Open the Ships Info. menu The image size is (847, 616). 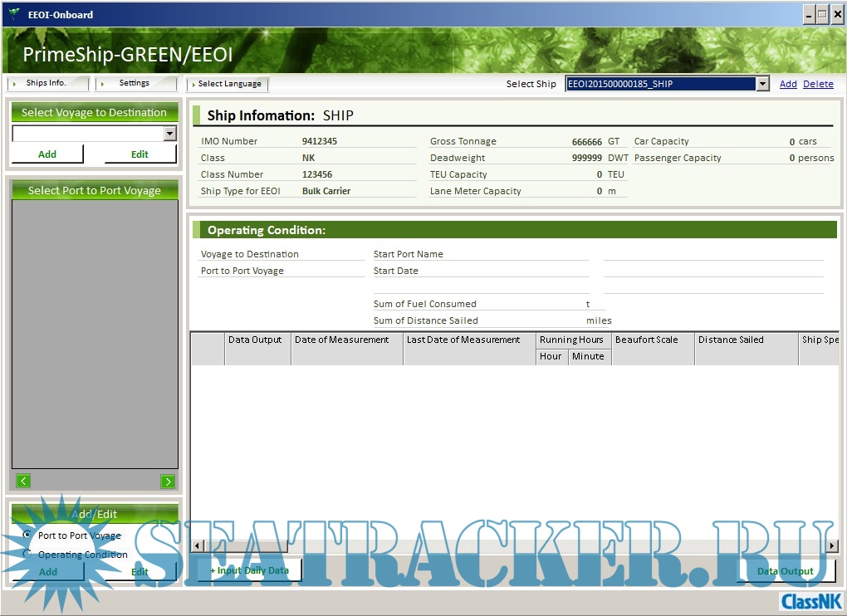point(47,83)
